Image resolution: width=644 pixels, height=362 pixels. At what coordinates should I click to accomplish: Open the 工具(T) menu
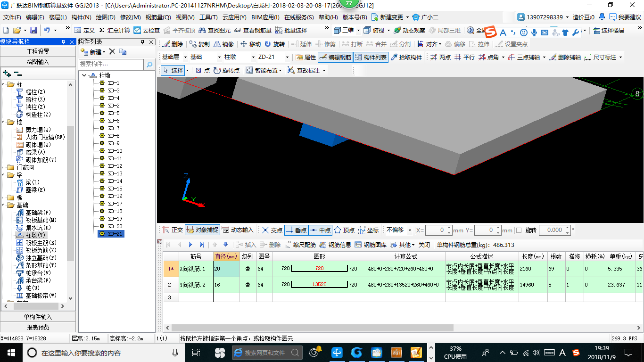point(208,17)
